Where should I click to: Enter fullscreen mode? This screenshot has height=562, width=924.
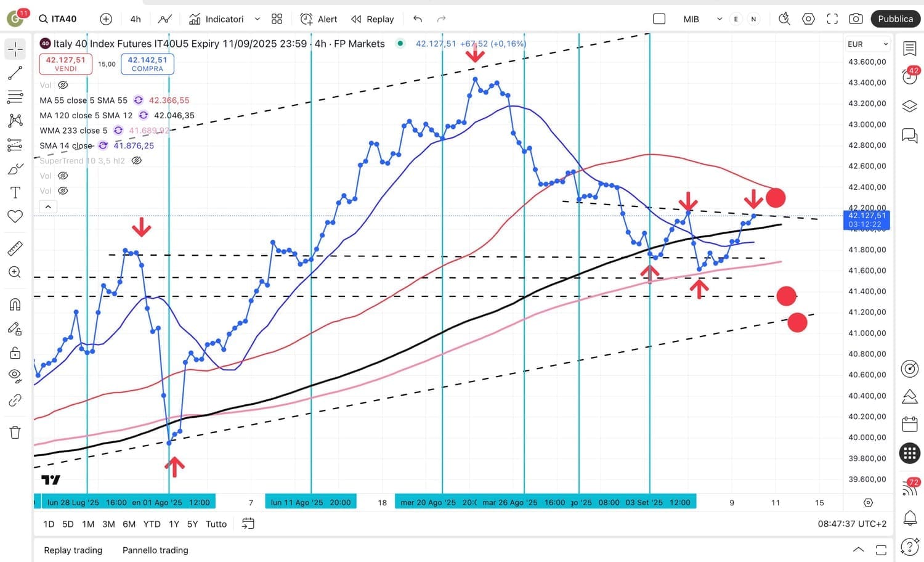[832, 19]
